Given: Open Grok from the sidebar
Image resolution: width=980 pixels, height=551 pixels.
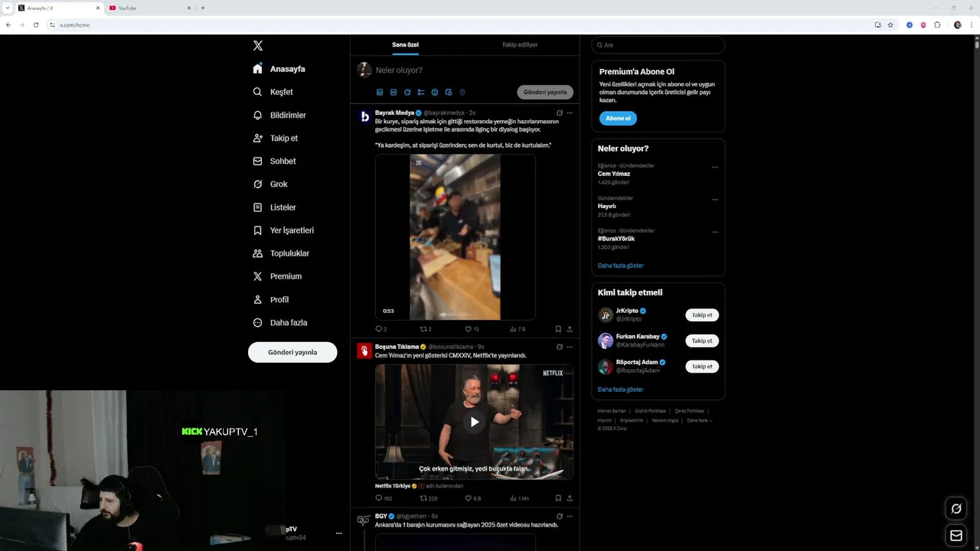Looking at the screenshot, I should [270, 184].
